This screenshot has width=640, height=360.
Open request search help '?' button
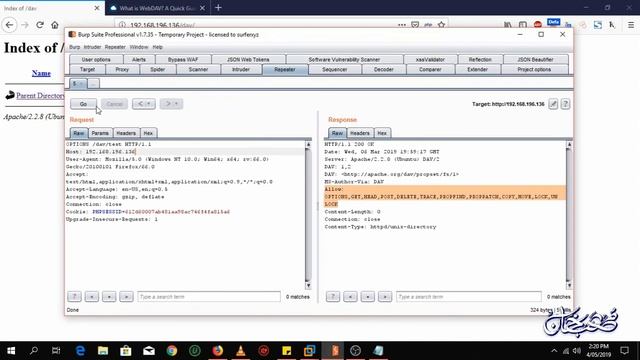tap(74, 297)
